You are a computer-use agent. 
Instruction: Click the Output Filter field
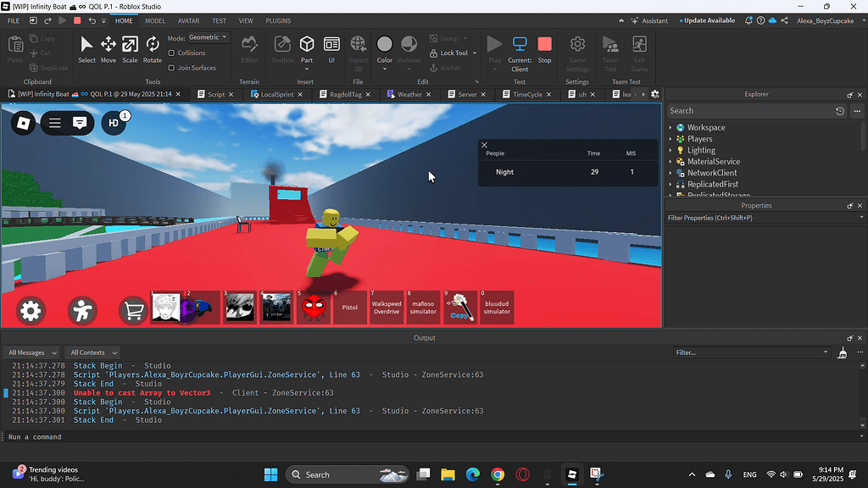pyautogui.click(x=752, y=352)
